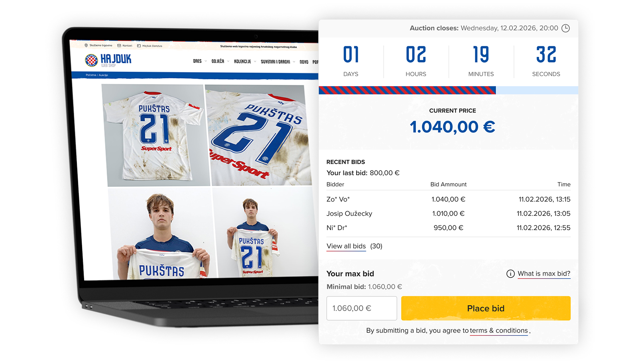Open the NOVO menu item
The height and width of the screenshot is (364, 638).
304,62
